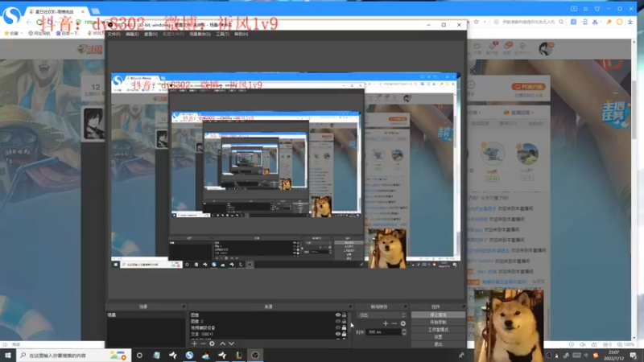This screenshot has height=362, width=644.
Task: Move selected source up
Action: tap(222, 343)
